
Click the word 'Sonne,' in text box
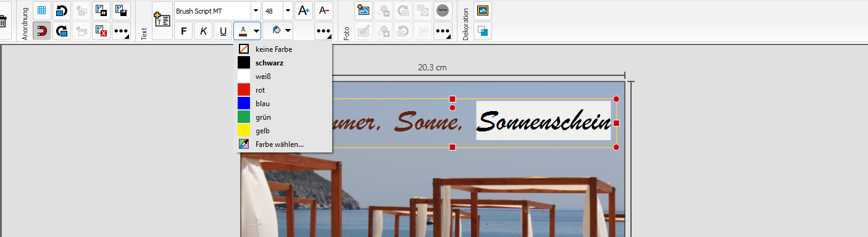point(429,122)
